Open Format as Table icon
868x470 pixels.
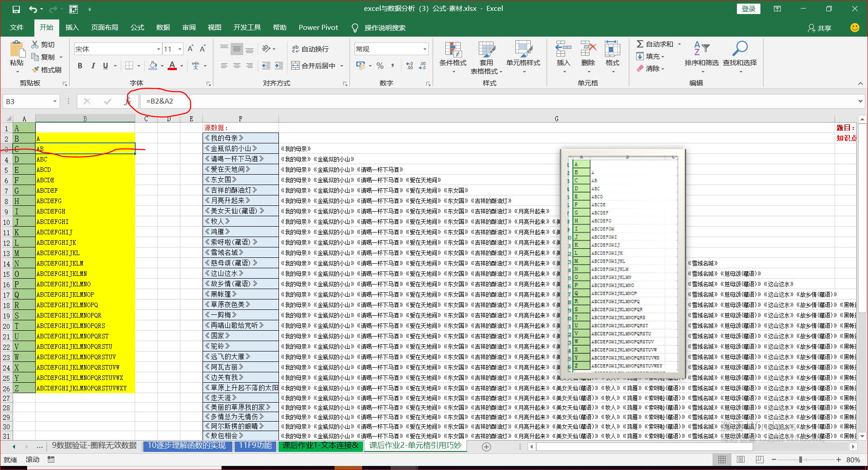[x=486, y=49]
